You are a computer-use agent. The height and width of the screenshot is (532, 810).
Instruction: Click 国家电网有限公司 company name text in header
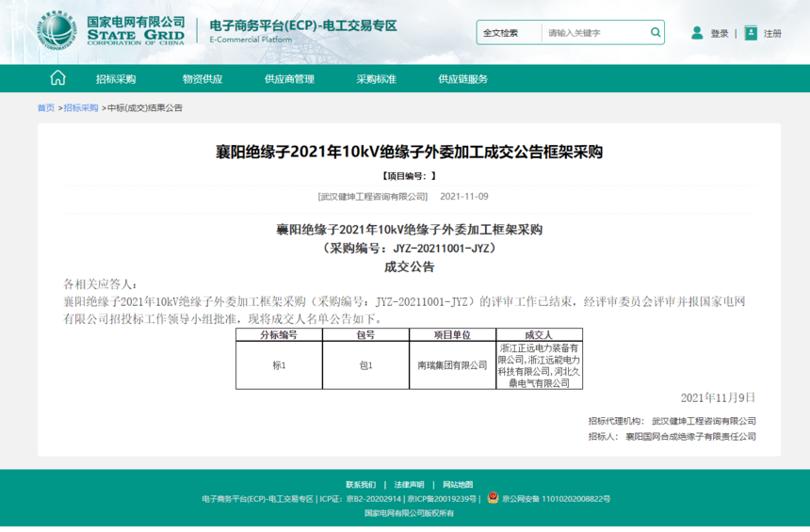point(136,22)
